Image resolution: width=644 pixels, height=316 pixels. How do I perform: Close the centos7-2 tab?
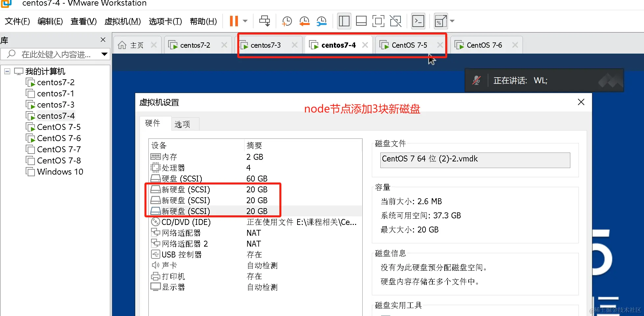224,45
